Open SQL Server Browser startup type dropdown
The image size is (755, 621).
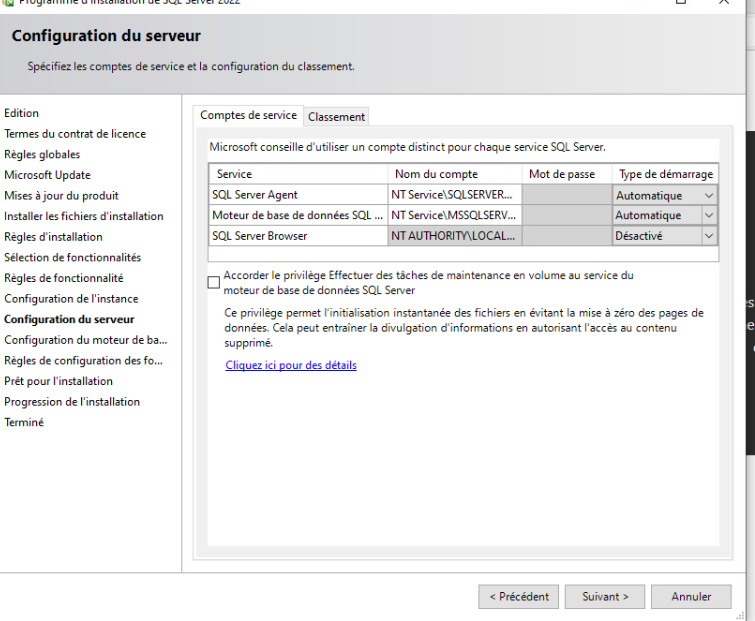(x=665, y=236)
